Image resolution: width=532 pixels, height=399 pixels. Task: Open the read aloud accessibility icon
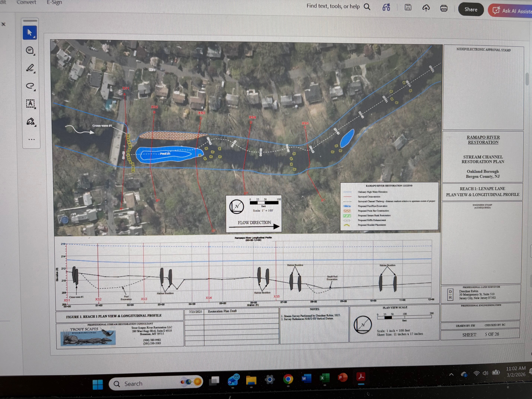pyautogui.click(x=386, y=7)
